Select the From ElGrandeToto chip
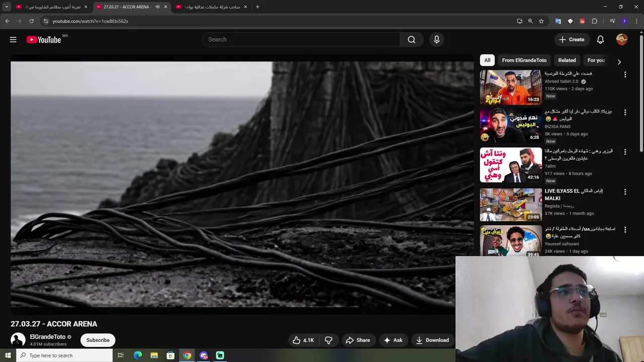The image size is (644, 362). click(524, 60)
